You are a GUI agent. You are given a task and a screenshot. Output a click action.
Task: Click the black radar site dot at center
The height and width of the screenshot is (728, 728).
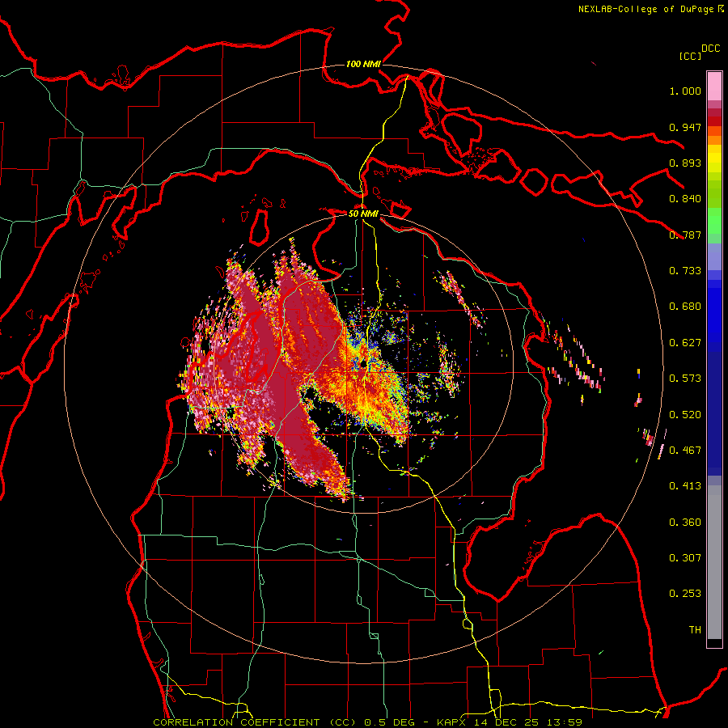point(363,365)
